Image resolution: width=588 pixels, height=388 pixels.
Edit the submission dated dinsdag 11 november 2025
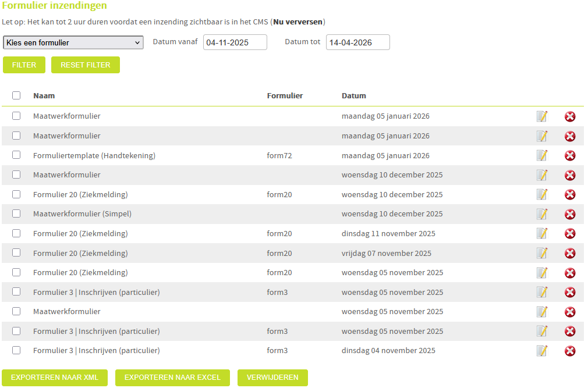(542, 233)
